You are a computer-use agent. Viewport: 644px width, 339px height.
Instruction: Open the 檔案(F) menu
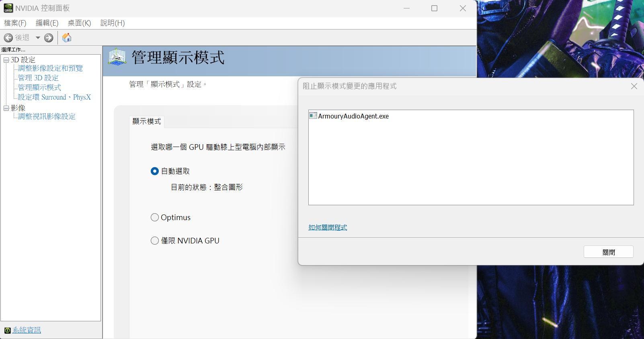coord(15,23)
